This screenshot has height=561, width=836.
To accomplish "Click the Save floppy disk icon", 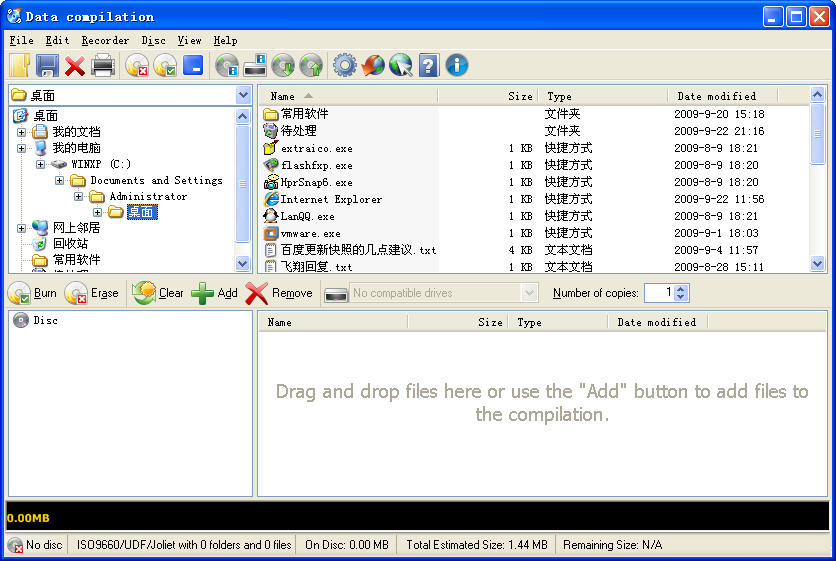I will (x=47, y=66).
